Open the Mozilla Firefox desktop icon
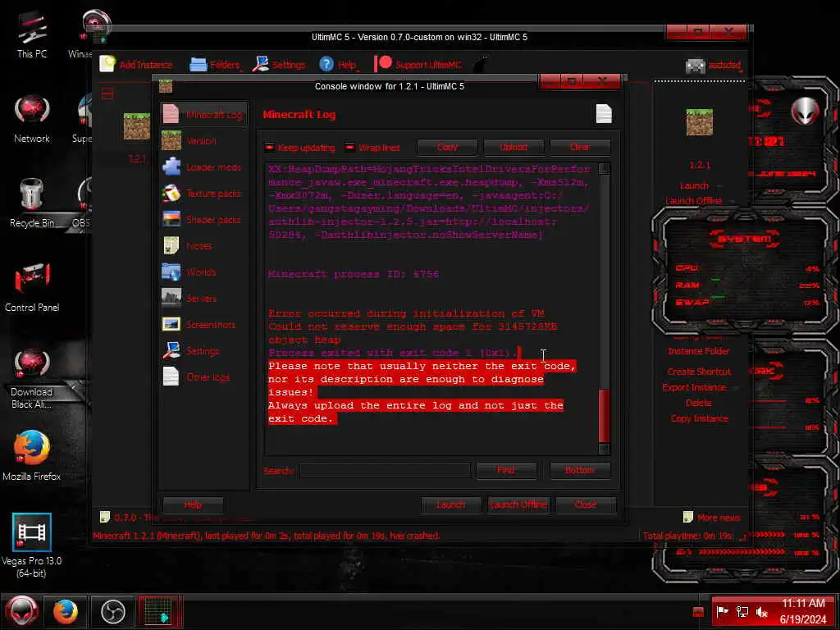The width and height of the screenshot is (840, 630). [x=32, y=456]
